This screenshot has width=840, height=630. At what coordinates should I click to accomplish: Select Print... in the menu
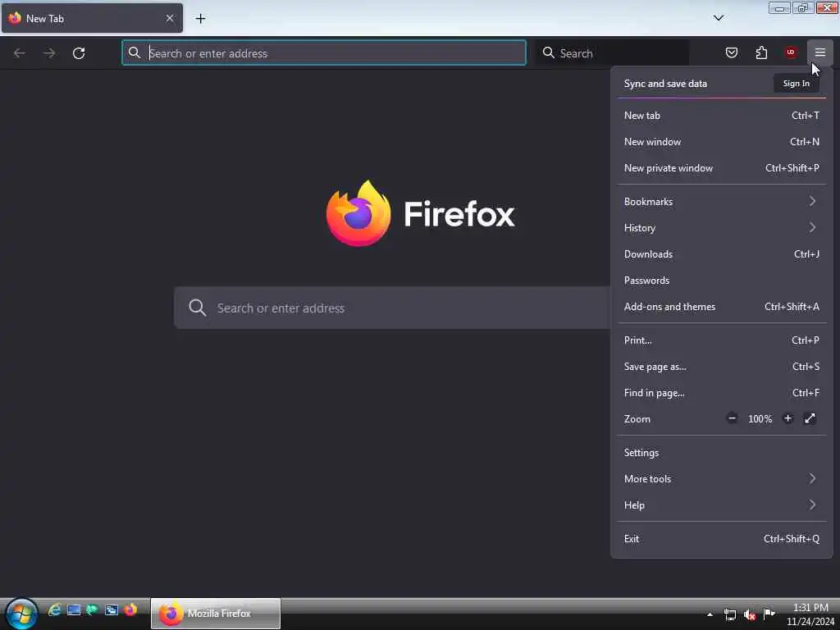click(x=722, y=340)
